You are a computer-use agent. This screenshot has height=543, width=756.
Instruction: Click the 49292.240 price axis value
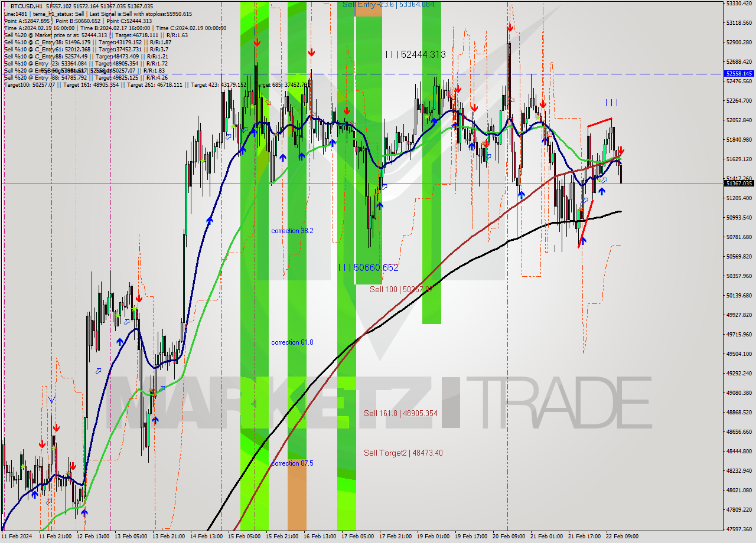click(739, 373)
